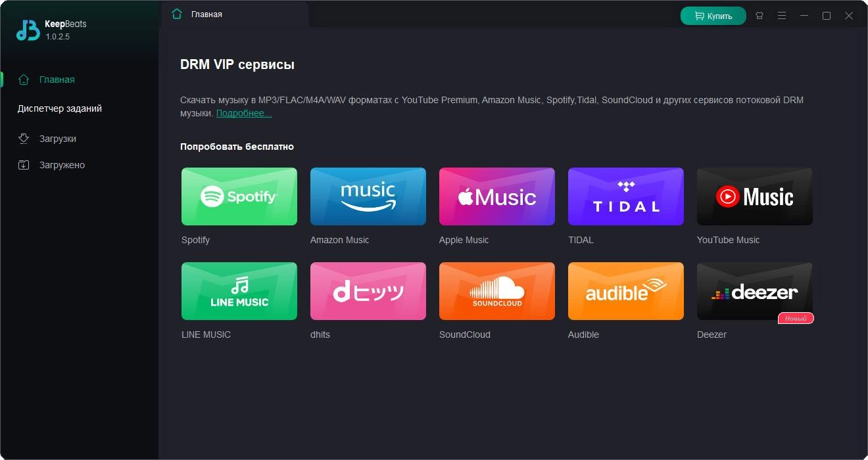Click the Apple Music caption text
868x460 pixels.
(x=464, y=240)
